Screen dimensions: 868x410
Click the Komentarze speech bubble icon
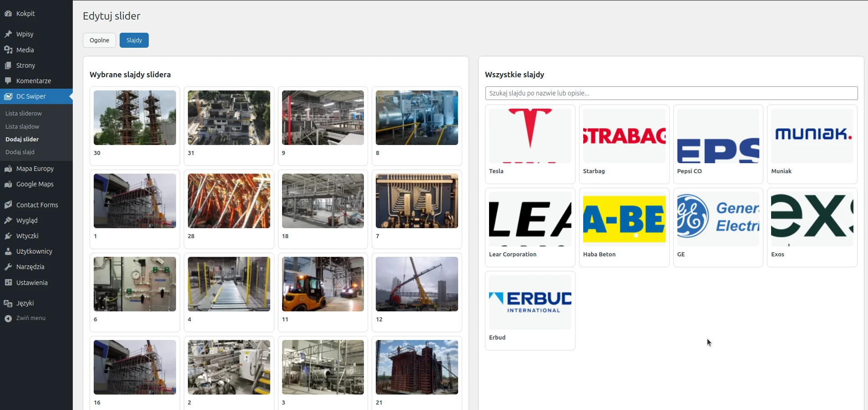(8, 81)
